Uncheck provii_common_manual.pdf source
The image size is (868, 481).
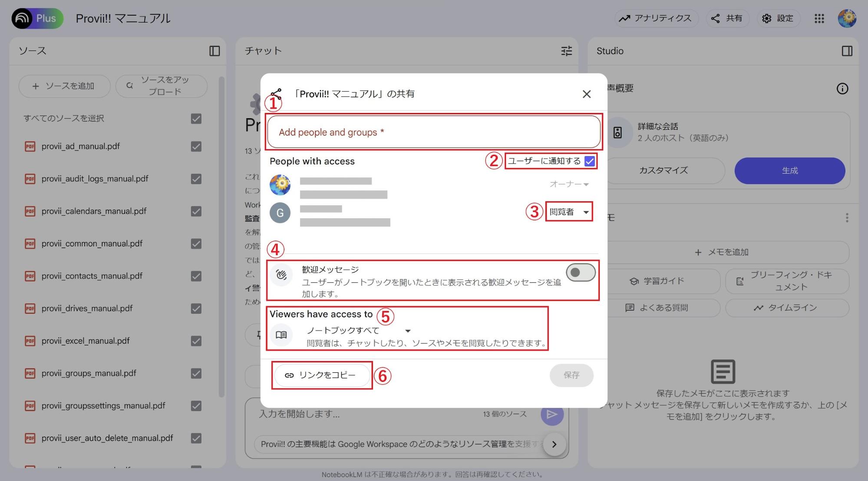click(196, 244)
